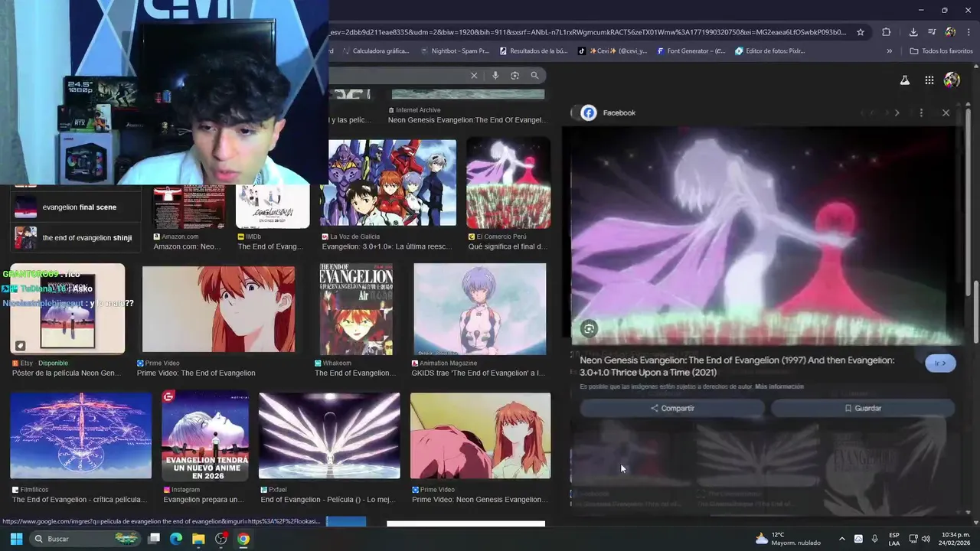Open Google account avatar on the page
The height and width of the screenshot is (551, 980).
click(952, 80)
